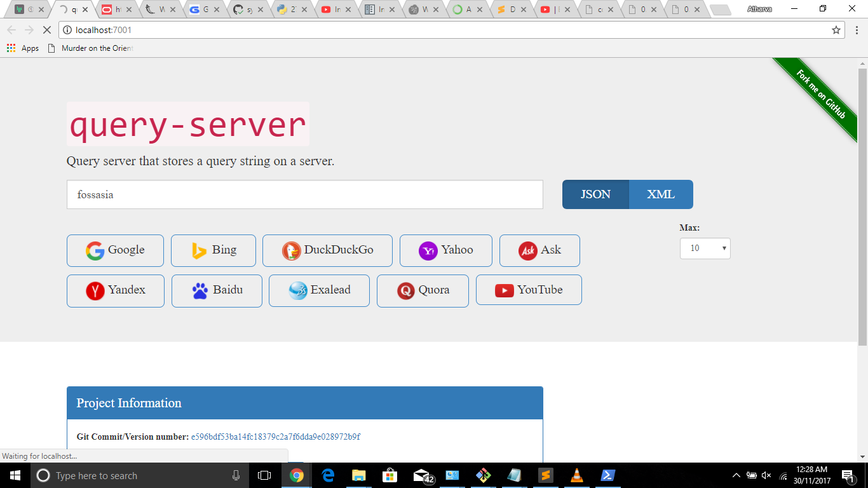This screenshot has width=868, height=488.
Task: Open File Explorer from the taskbar
Action: 359,475
